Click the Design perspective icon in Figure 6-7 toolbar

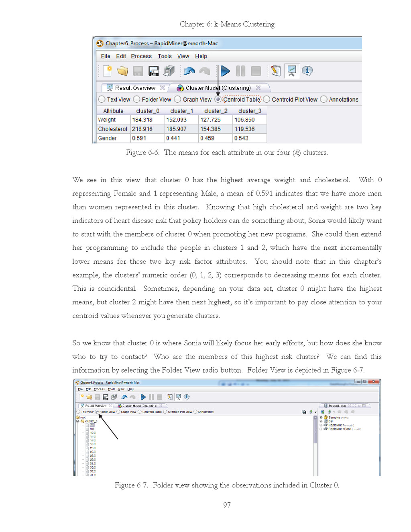(x=170, y=397)
